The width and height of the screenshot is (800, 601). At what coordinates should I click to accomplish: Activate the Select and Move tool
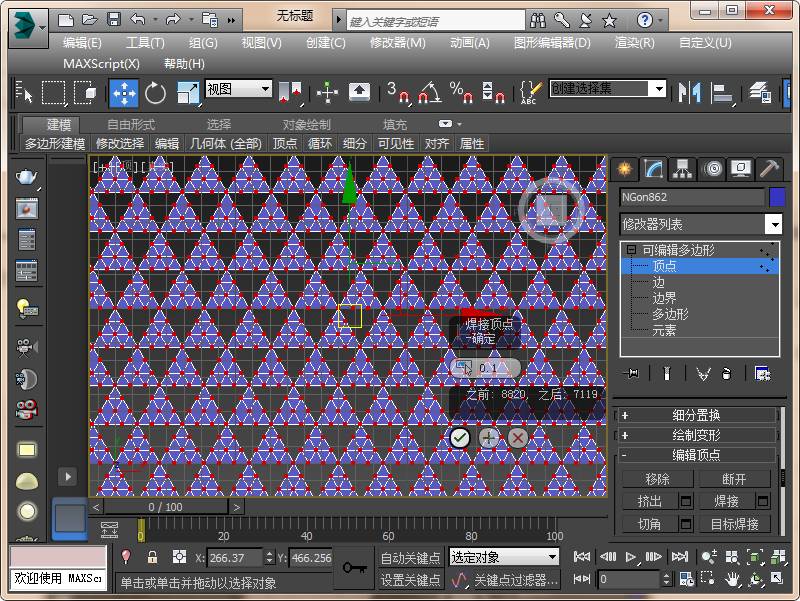coord(124,93)
